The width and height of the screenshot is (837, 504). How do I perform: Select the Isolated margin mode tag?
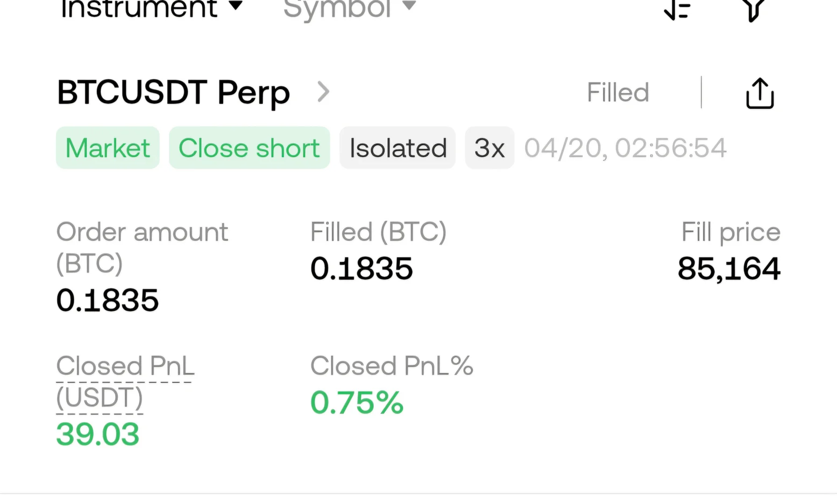point(397,148)
